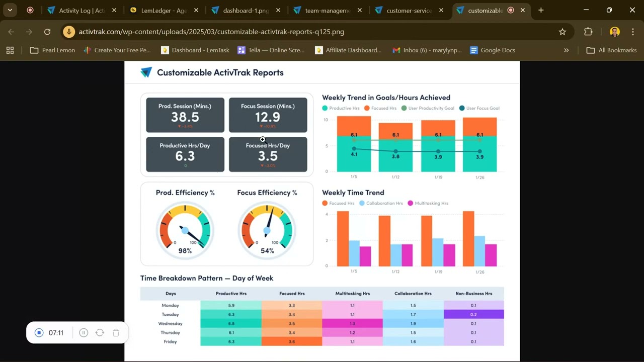Click the ActivTrak logo in report header

(x=146, y=72)
